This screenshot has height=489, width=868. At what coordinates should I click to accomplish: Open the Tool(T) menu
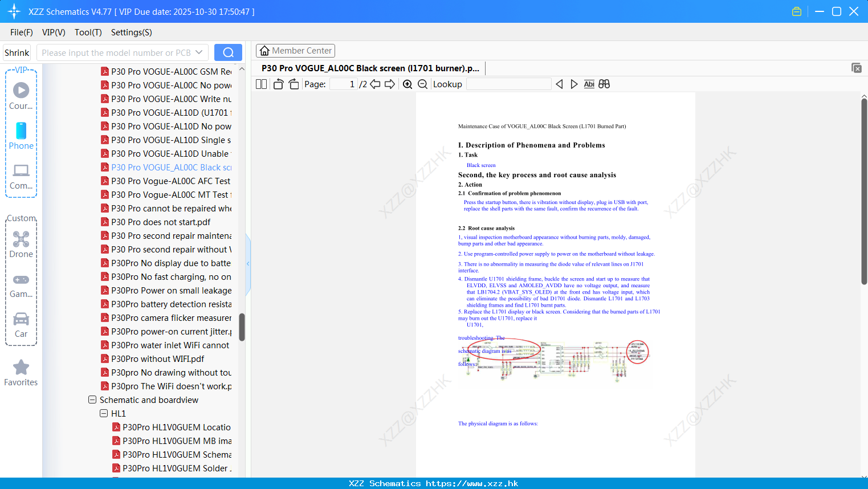click(88, 32)
